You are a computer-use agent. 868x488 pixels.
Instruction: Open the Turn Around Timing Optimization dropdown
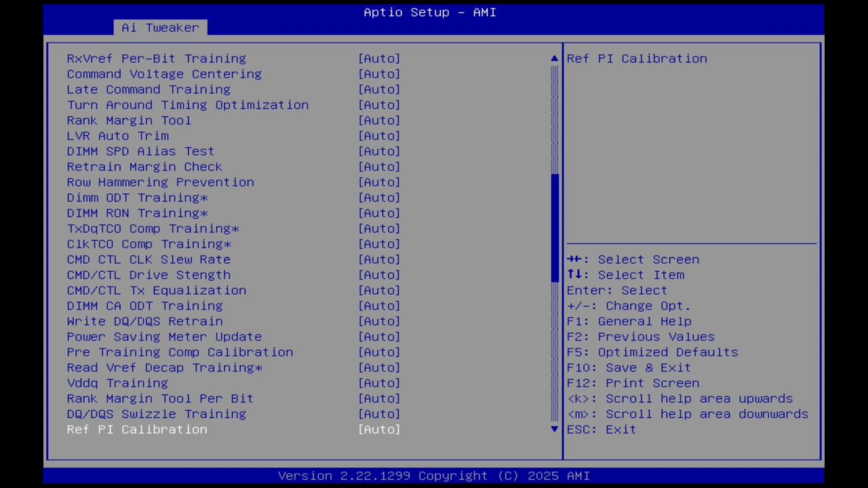pyautogui.click(x=379, y=104)
